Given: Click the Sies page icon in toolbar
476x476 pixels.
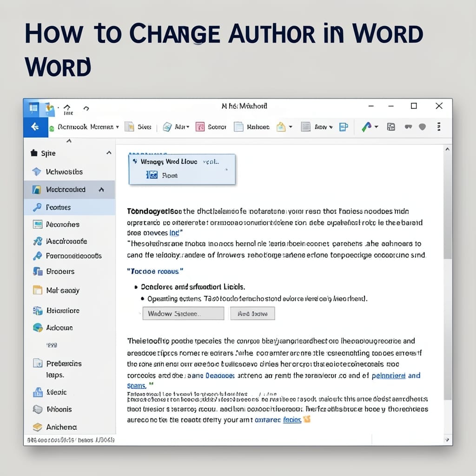Looking at the screenshot, I should coord(130,127).
